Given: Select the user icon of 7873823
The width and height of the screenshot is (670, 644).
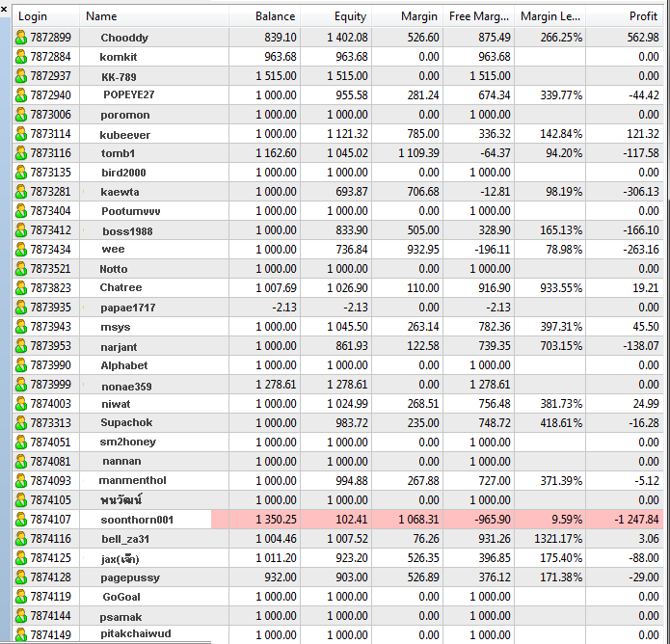Looking at the screenshot, I should point(21,288).
